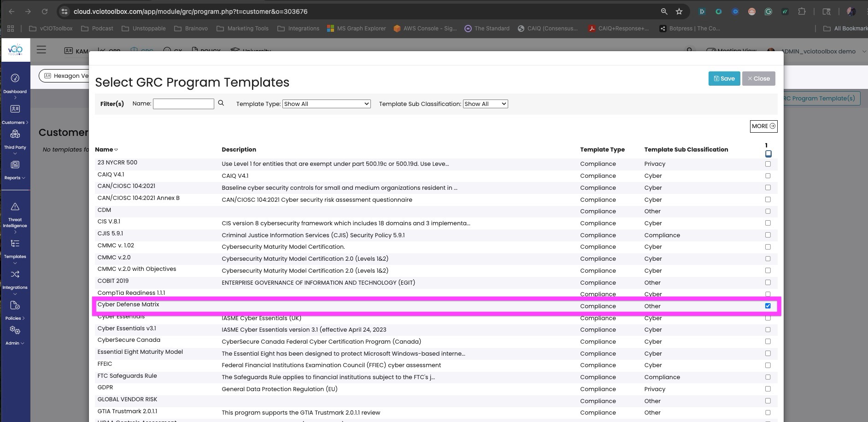
Task: Expand the Reports sidebar chevron
Action: point(23,178)
